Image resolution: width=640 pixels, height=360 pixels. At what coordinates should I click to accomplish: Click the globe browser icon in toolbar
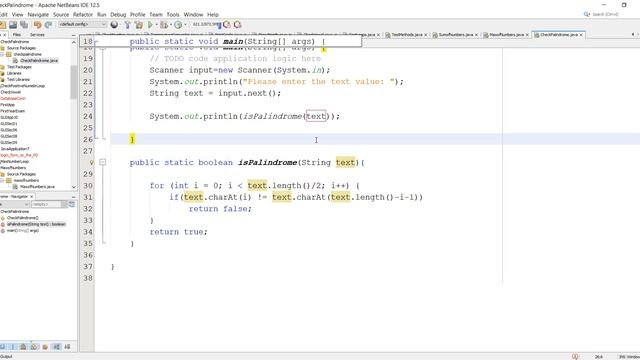point(114,25)
